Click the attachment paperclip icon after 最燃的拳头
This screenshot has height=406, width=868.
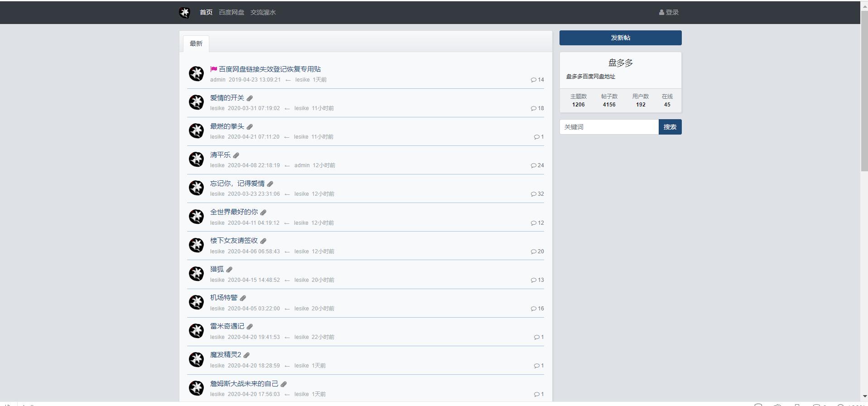coord(250,127)
